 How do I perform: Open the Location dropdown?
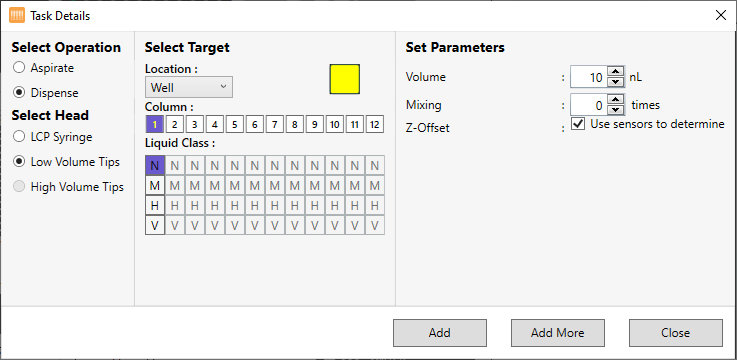189,87
